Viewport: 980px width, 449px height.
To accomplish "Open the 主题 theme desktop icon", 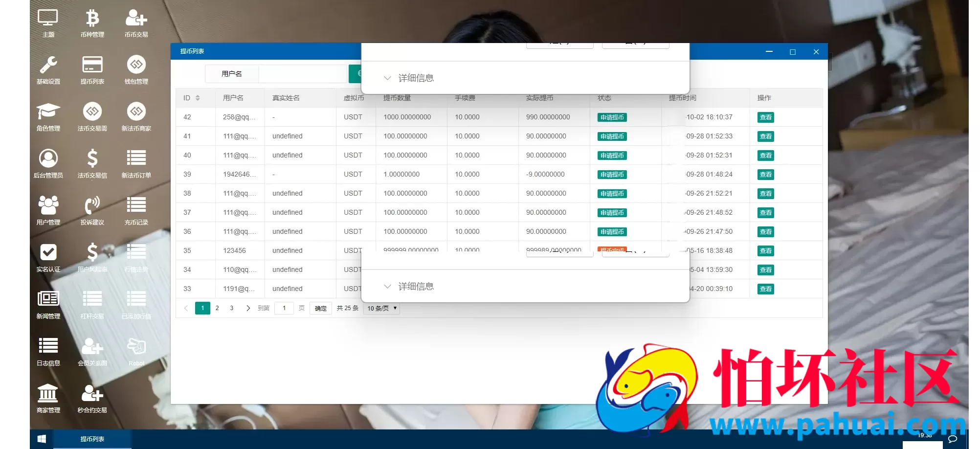I will 48,23.
